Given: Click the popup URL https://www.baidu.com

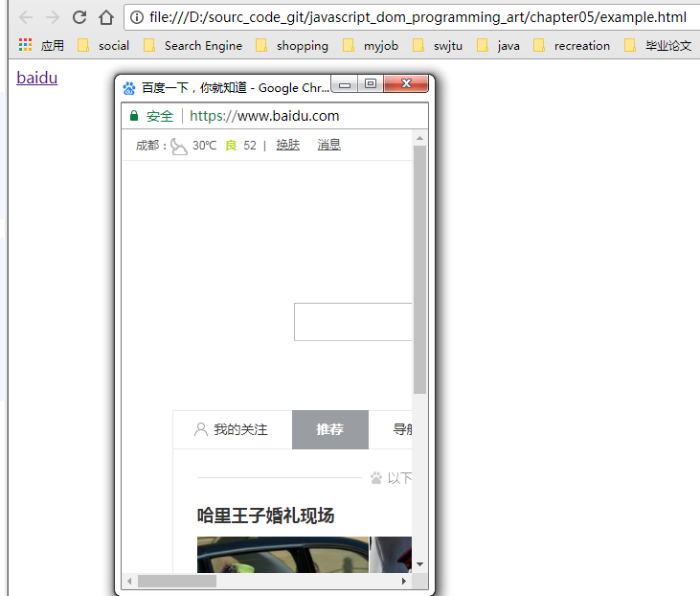Looking at the screenshot, I should (264, 116).
